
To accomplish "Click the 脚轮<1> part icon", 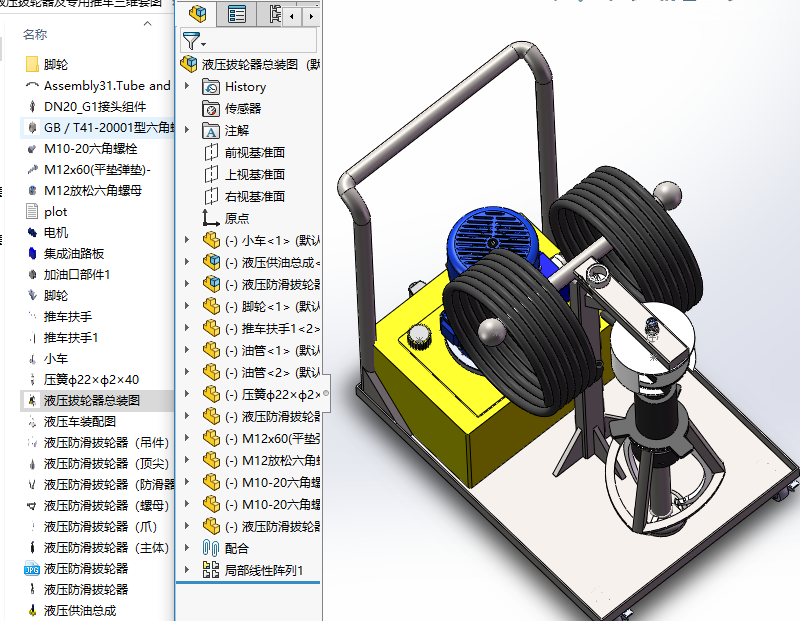I will click(x=211, y=306).
